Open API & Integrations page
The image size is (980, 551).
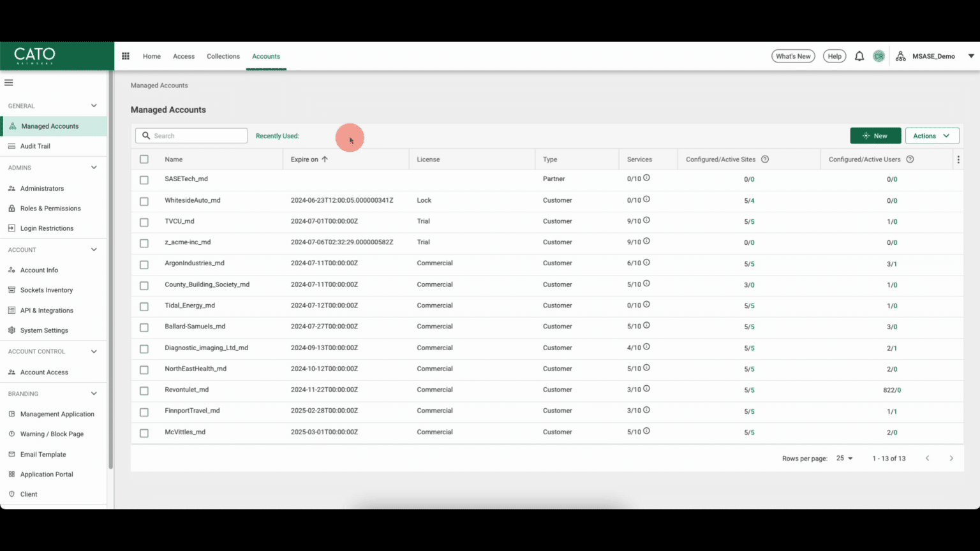click(x=47, y=310)
